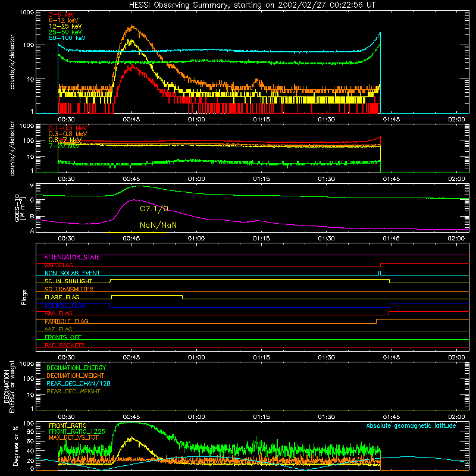Screen dimensions: 476x476
Task: Click the 0.1-0.3 MeV legend label
Action: point(68,128)
